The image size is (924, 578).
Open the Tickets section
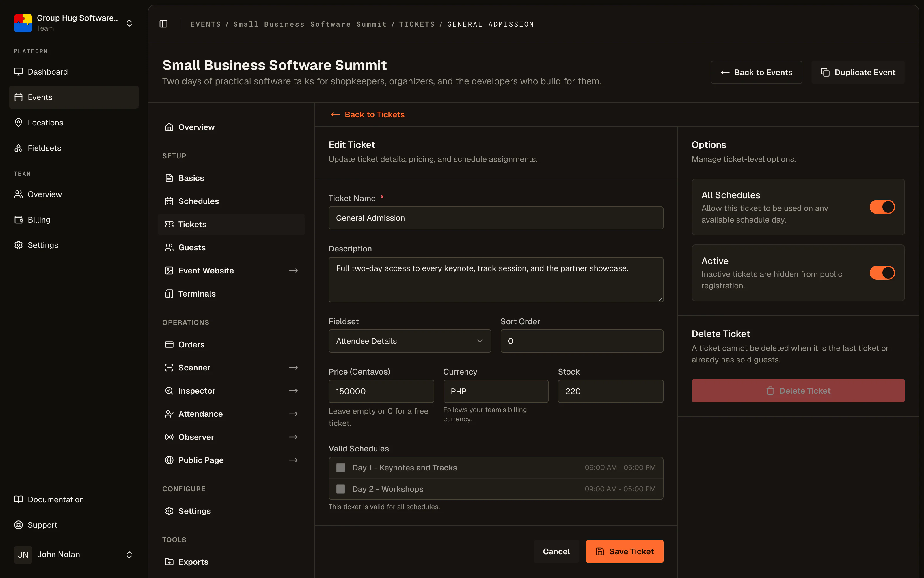point(231,224)
